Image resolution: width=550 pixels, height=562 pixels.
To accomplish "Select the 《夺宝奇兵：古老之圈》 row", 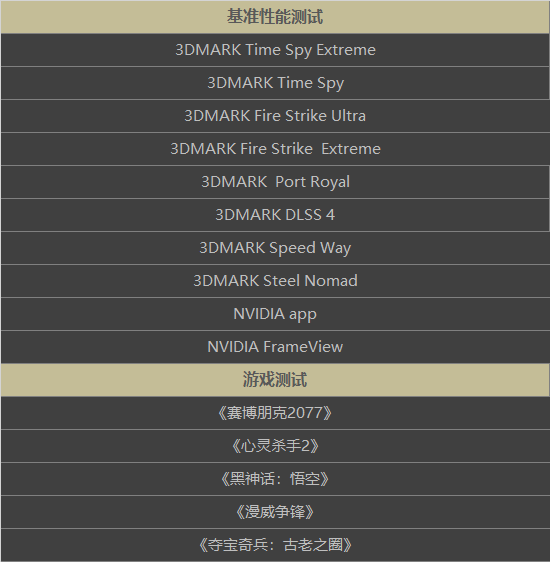I will click(x=275, y=545).
